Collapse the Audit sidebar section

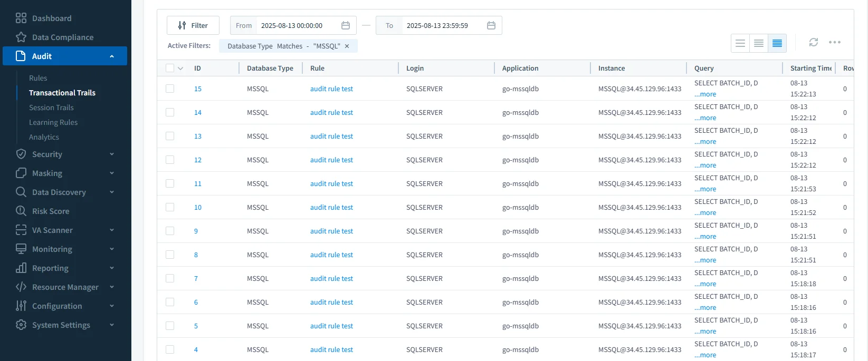(x=111, y=56)
